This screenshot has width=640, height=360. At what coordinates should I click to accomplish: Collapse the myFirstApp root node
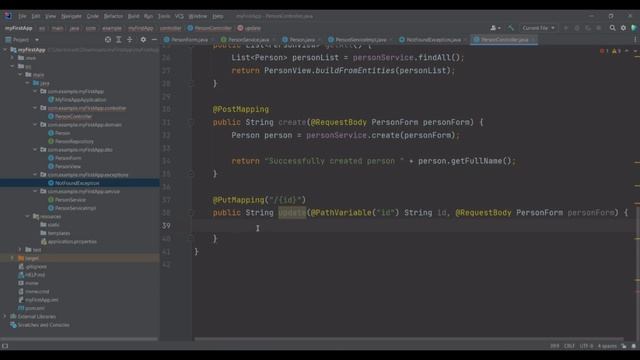click(5, 50)
